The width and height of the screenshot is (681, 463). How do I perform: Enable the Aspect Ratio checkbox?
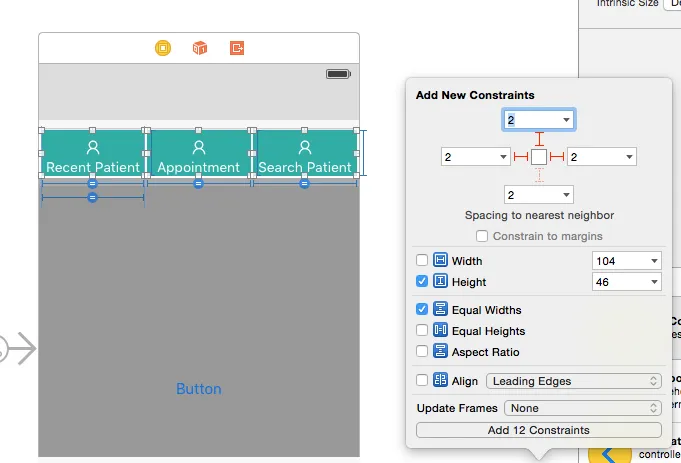pos(422,352)
